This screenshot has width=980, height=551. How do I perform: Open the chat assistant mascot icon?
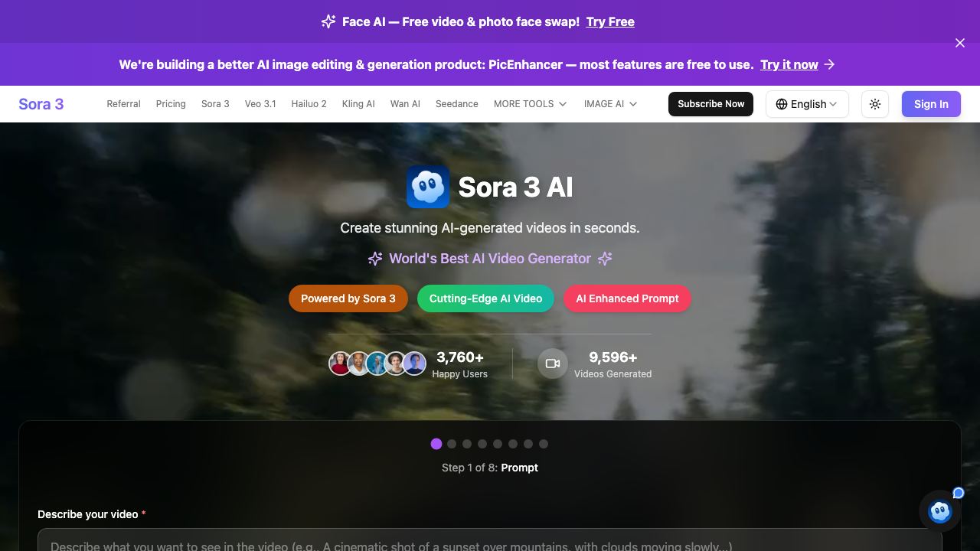[x=939, y=510]
